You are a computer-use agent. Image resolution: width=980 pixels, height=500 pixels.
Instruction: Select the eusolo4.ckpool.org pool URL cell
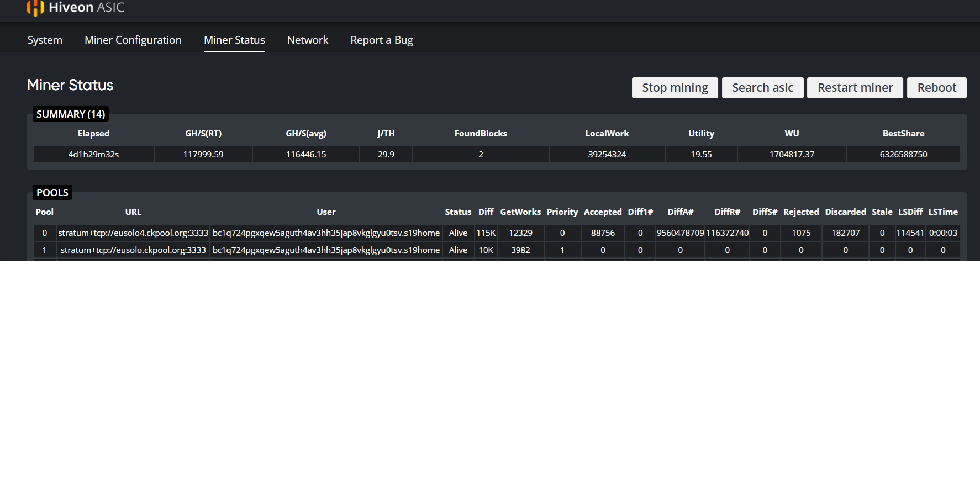(x=133, y=233)
